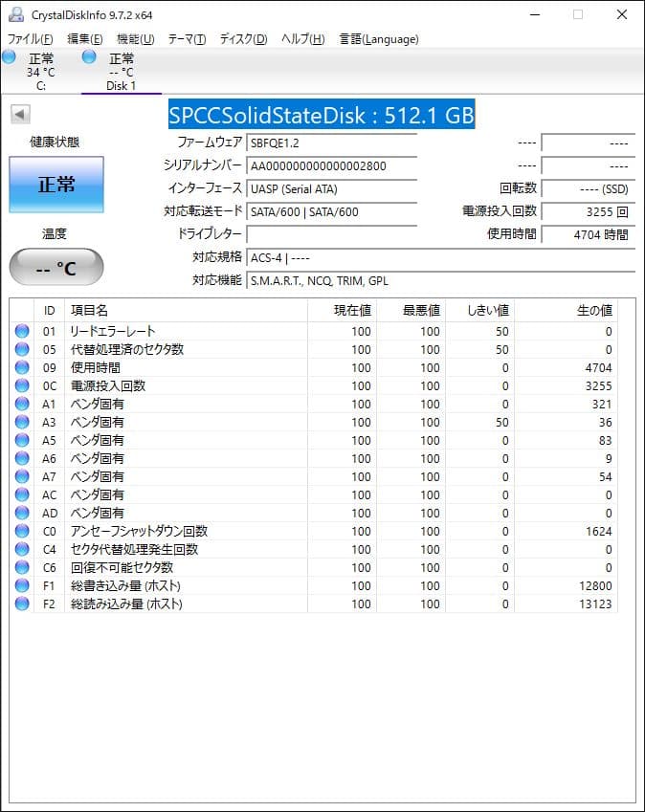Click the status orb for Disk 1
The width and height of the screenshot is (645, 812).
tap(89, 57)
